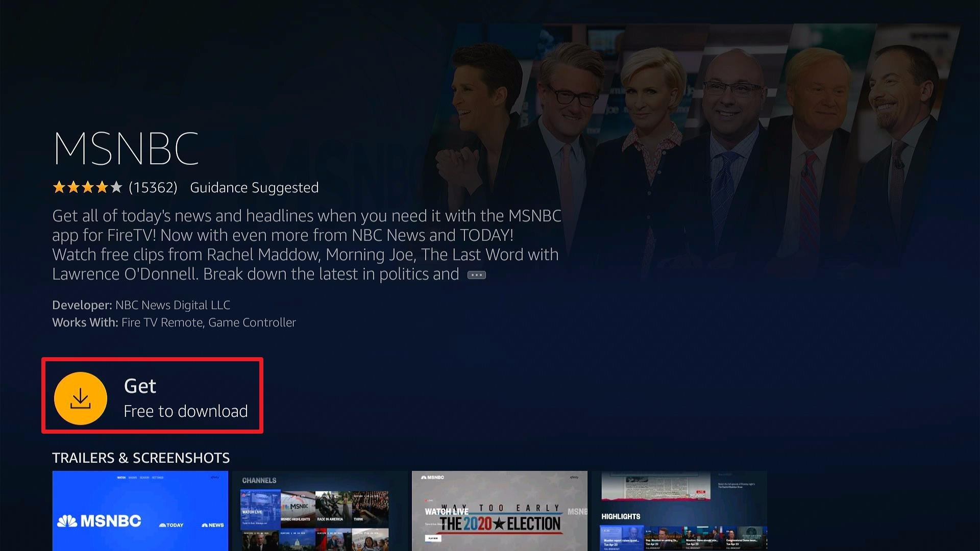
Task: Expand the truncated description via the ellipsis
Action: [476, 274]
